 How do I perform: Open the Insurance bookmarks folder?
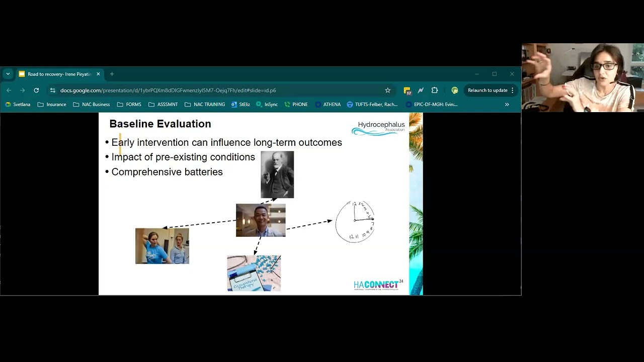pos(52,105)
